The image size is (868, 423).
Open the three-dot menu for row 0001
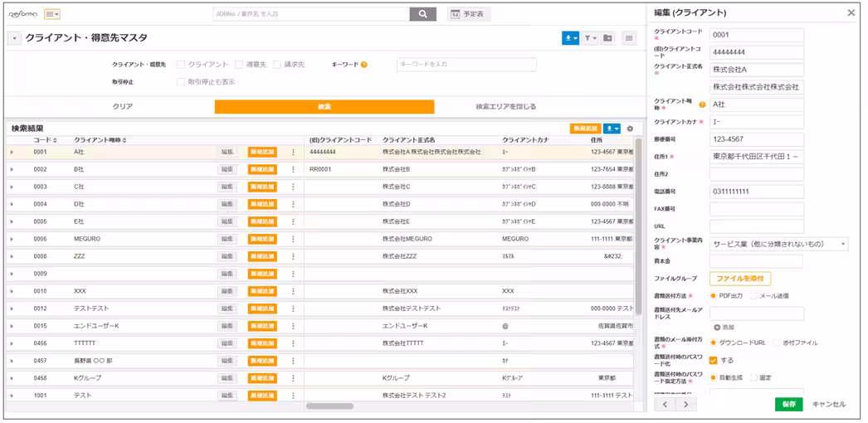click(293, 152)
